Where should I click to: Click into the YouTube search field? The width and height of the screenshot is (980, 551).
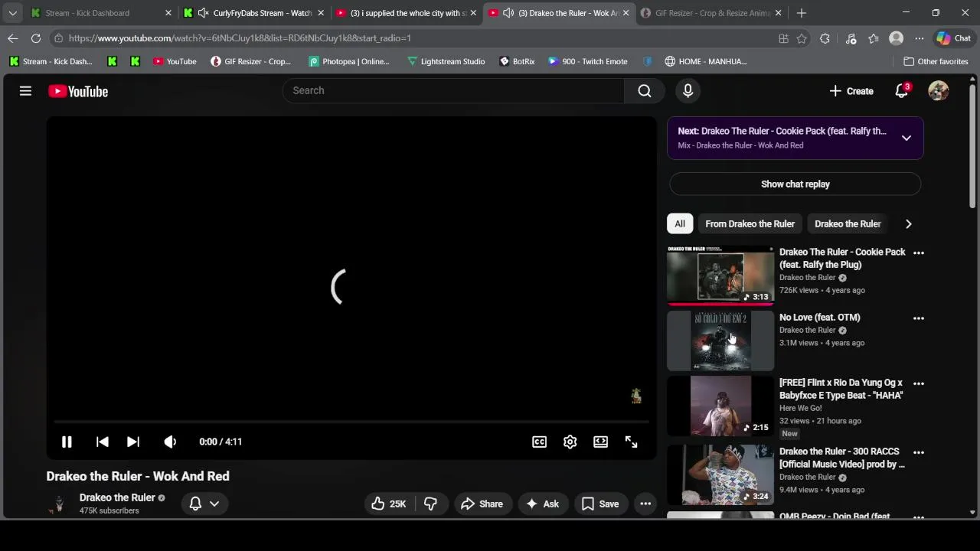point(453,90)
